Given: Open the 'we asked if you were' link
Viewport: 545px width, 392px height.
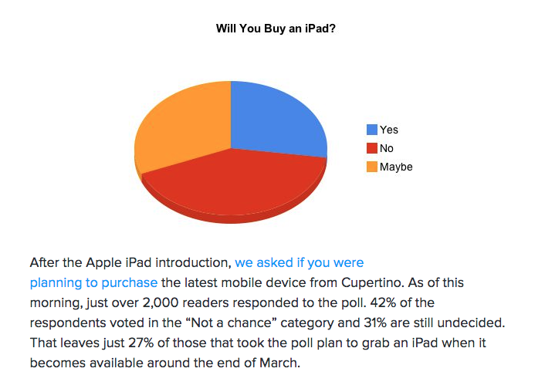Looking at the screenshot, I should [300, 262].
